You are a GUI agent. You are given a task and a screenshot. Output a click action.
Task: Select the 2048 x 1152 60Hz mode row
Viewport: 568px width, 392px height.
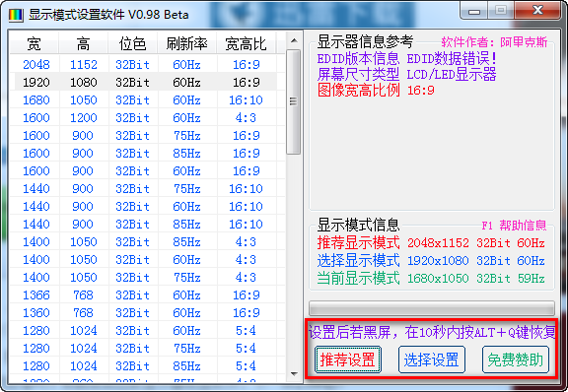143,64
